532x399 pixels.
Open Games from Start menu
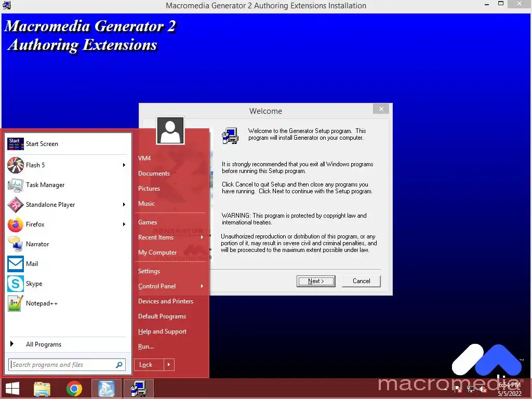click(148, 222)
